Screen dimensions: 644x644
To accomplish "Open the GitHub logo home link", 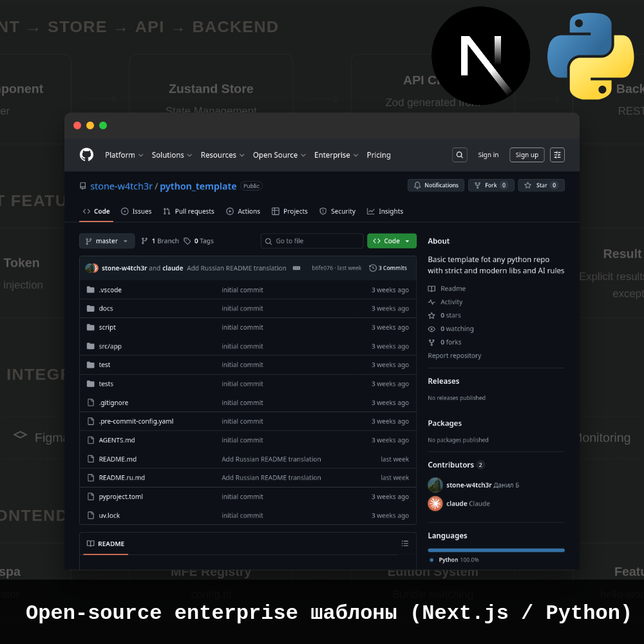I will pyautogui.click(x=86, y=155).
